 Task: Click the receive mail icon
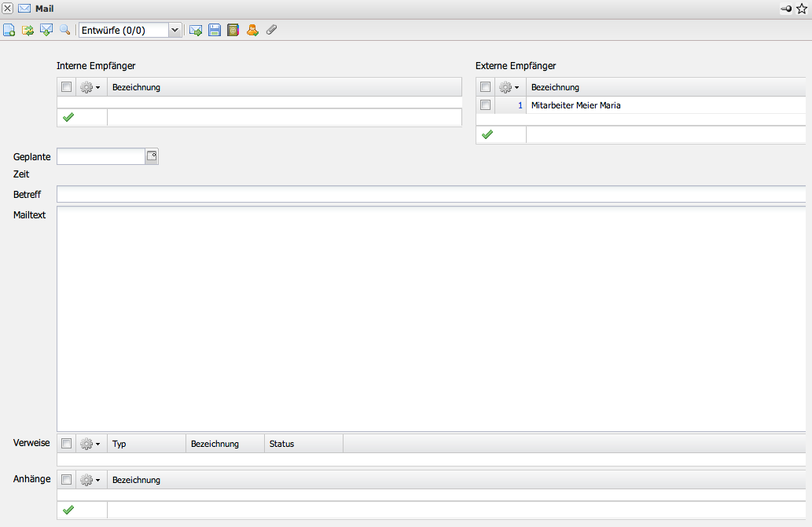pos(46,30)
